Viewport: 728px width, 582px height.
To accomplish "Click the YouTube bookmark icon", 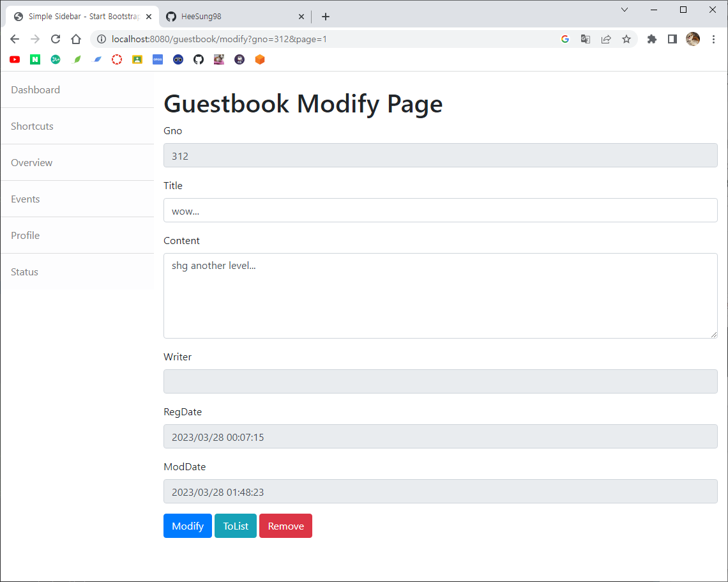I will (15, 59).
